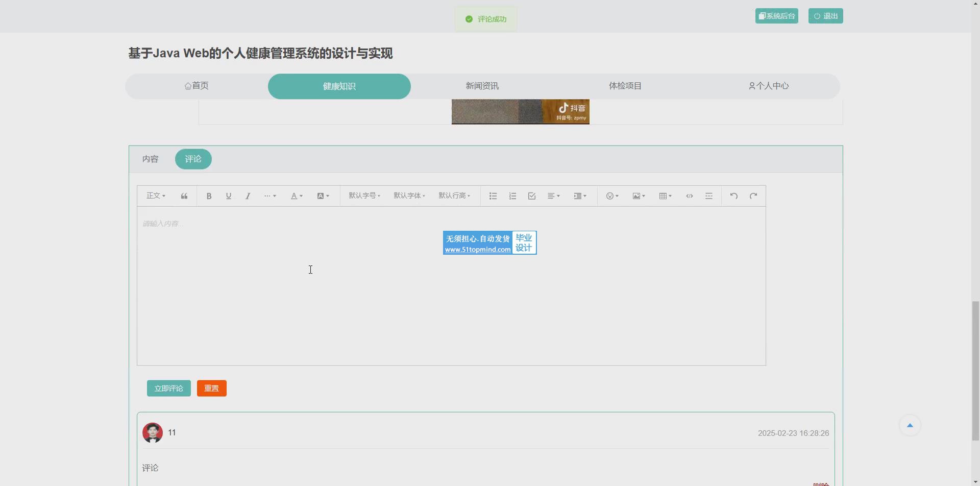The image size is (980, 486).
Task: Insert a to-do checkbox list
Action: coord(532,196)
